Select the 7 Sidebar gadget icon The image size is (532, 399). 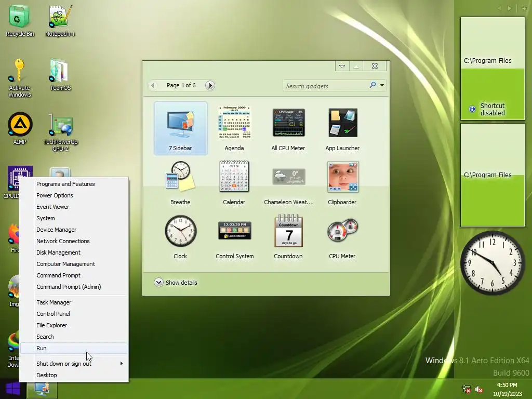click(x=180, y=128)
